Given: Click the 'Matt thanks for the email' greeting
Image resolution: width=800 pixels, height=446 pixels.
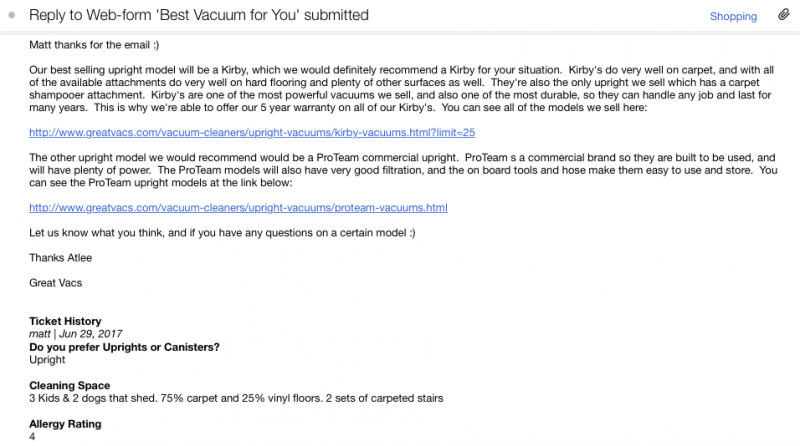Looking at the screenshot, I should tap(87, 45).
